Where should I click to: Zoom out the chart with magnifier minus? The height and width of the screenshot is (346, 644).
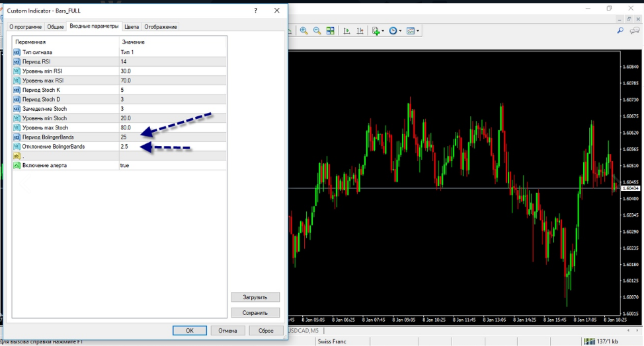317,31
